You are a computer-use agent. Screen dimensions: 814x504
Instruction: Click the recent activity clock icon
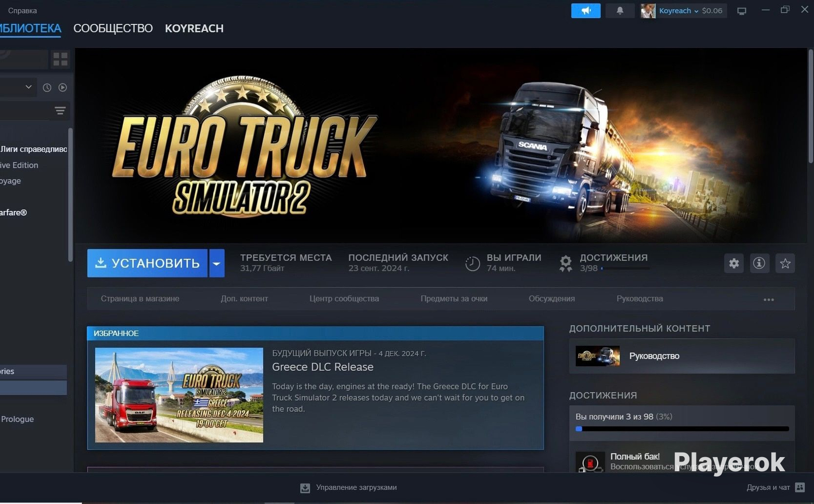coord(47,88)
